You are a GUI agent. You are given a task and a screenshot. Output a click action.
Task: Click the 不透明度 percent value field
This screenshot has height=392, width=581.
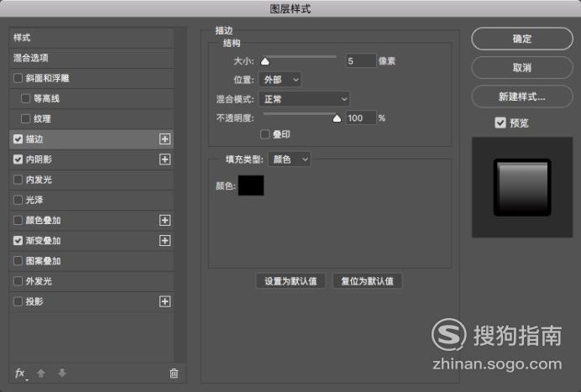(361, 118)
